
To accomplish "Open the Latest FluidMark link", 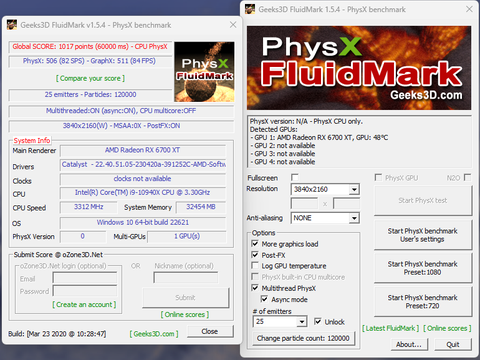I will click(391, 328).
